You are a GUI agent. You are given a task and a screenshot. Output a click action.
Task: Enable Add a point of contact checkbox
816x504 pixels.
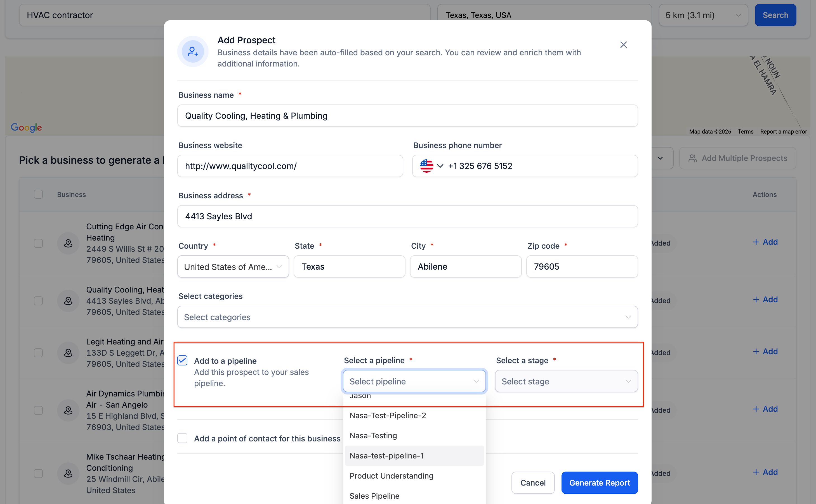(183, 438)
